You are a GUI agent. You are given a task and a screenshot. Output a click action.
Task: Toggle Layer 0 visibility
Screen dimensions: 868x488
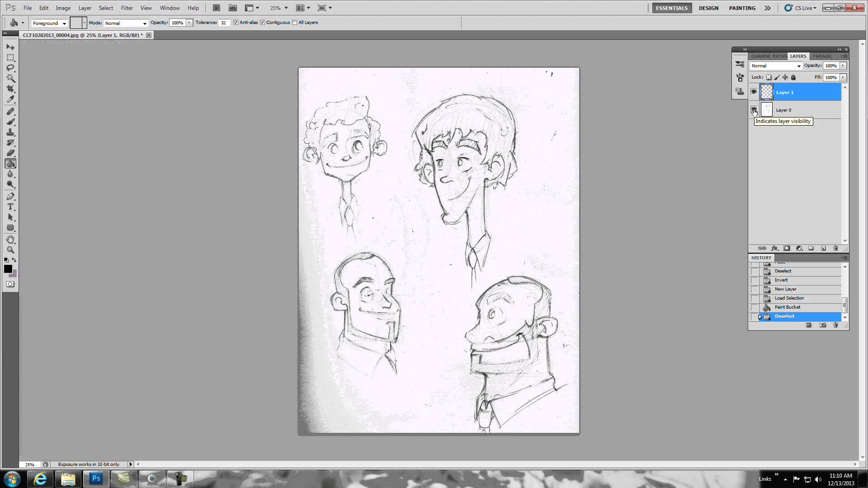(x=754, y=110)
